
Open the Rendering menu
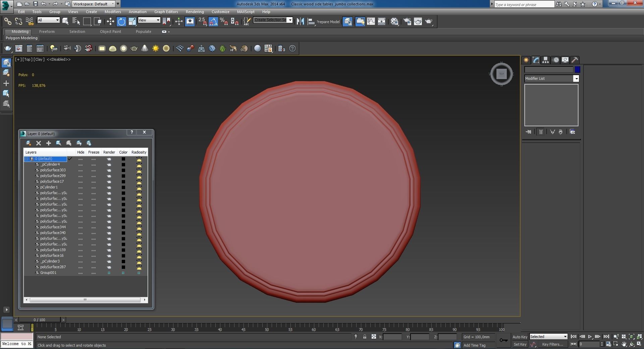click(x=195, y=12)
